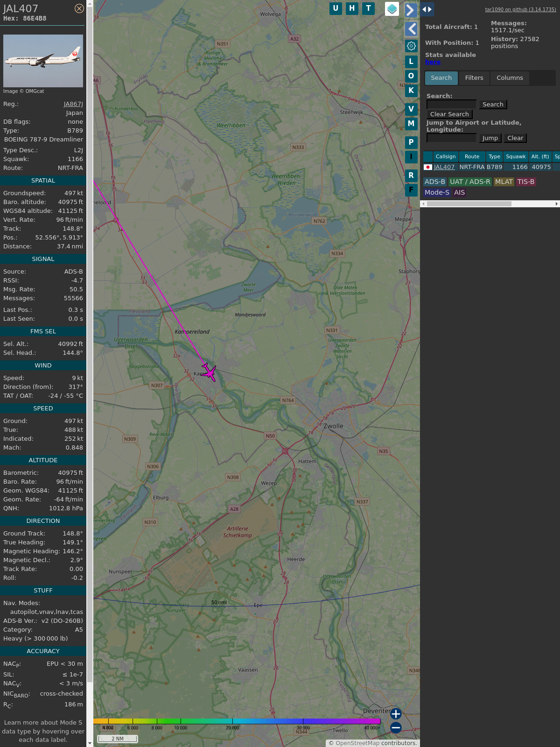
Task: Click the info panel scrollbar down arrow
Action: point(90,743)
